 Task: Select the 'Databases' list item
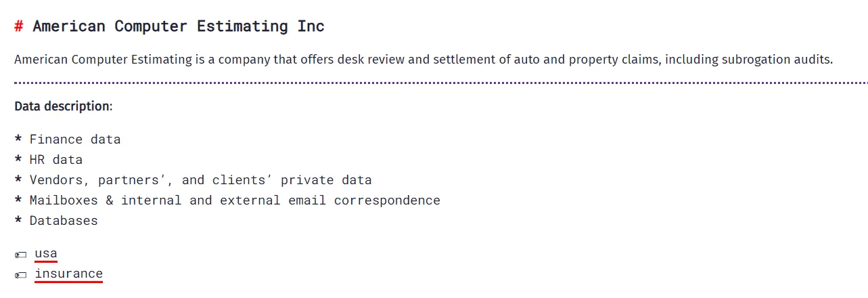[x=64, y=221]
